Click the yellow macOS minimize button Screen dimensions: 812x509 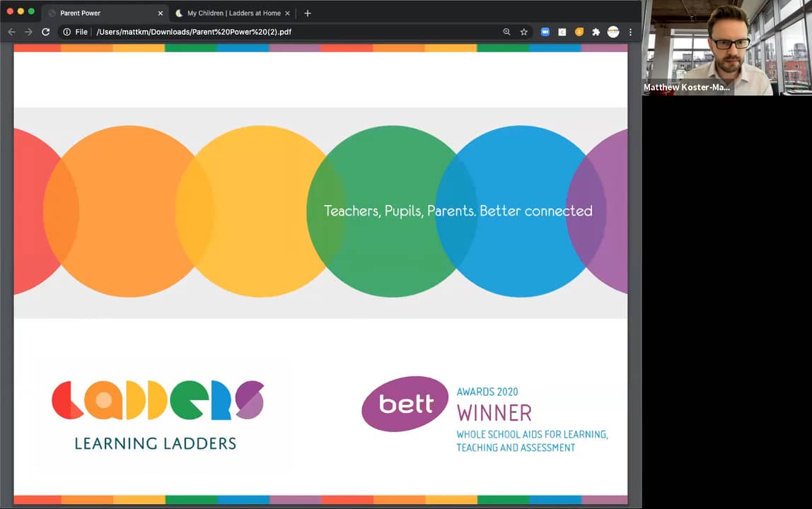[21, 11]
